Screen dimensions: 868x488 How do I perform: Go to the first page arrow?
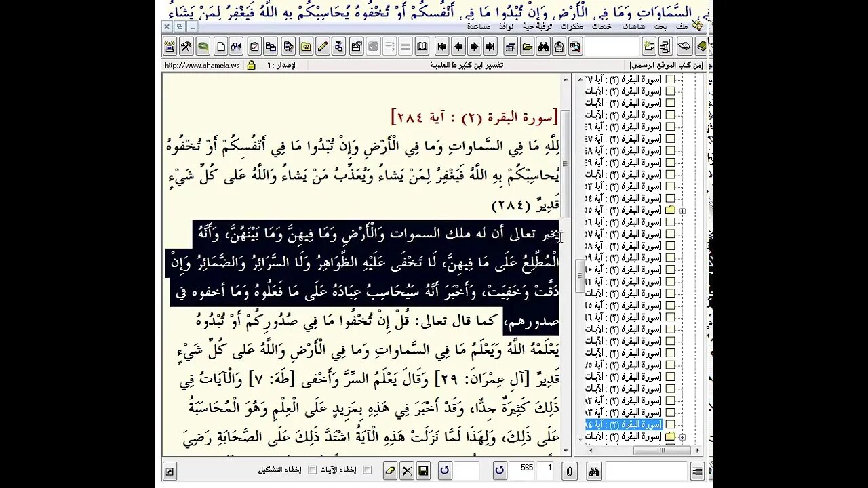click(x=441, y=47)
